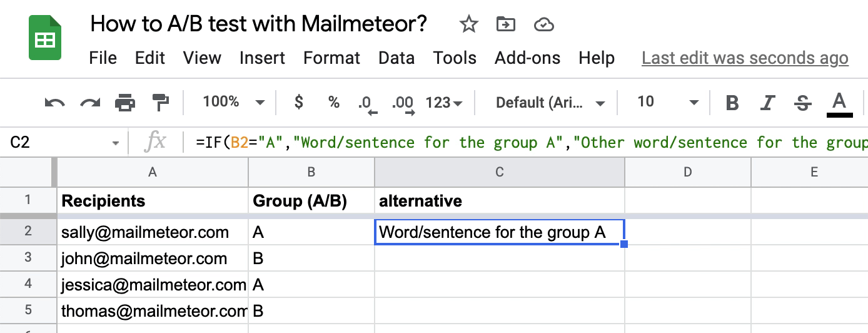Select the Paint format roller

pyautogui.click(x=161, y=102)
